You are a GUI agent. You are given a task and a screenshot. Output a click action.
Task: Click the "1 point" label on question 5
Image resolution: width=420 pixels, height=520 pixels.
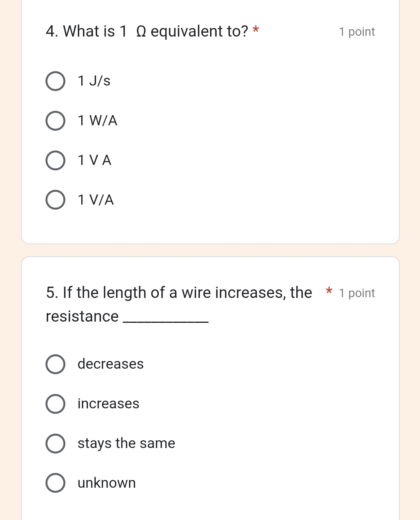pyautogui.click(x=357, y=293)
